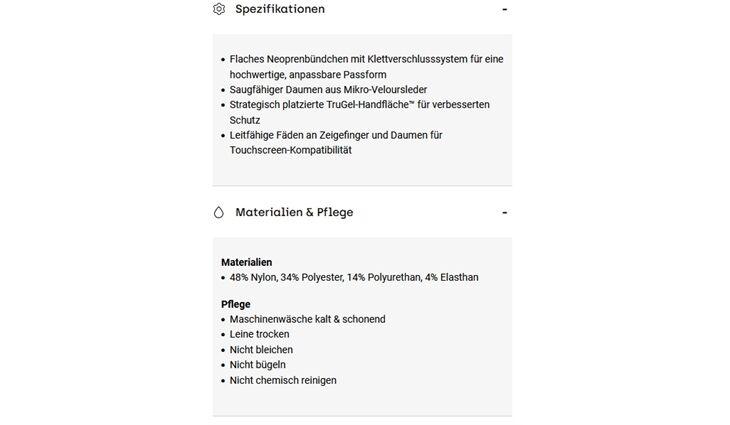Click the Leitfähige Fäden an Zeigefinger line
The height and width of the screenshot is (425, 730).
click(x=336, y=135)
